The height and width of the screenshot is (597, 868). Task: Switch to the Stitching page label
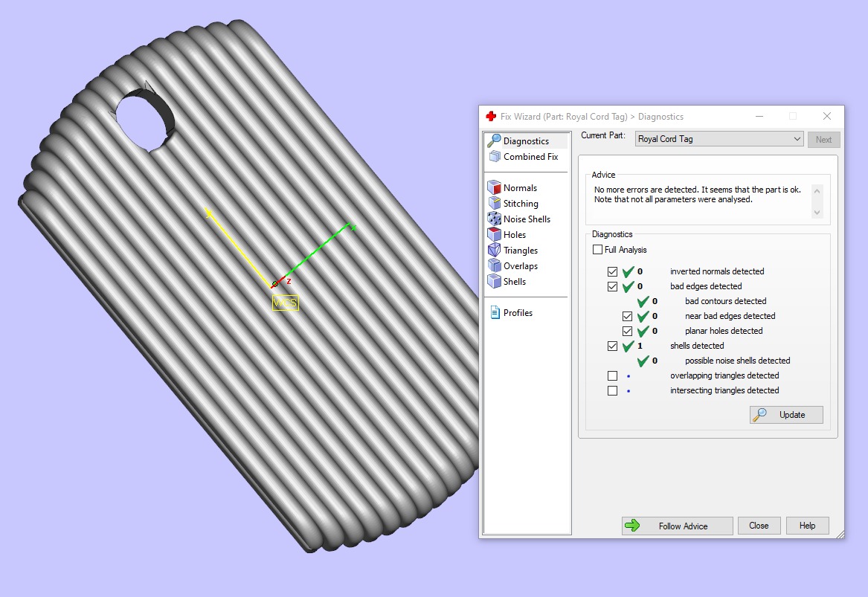click(521, 204)
